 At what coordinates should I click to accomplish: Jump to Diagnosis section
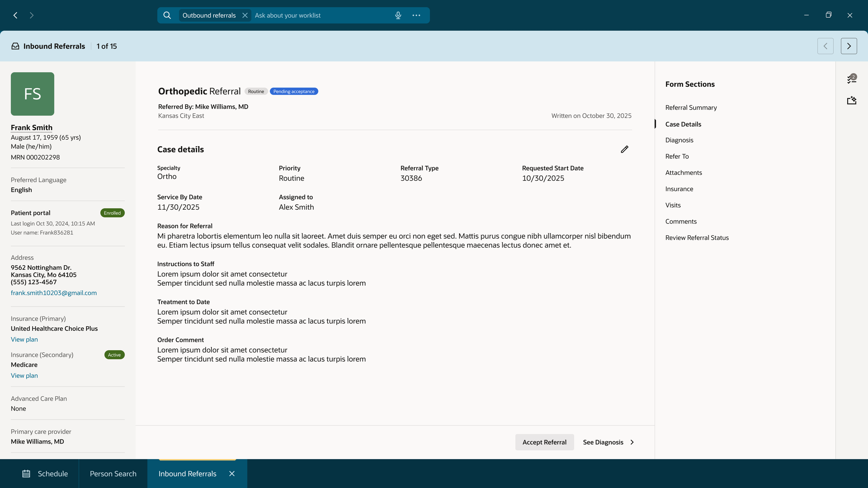point(679,140)
